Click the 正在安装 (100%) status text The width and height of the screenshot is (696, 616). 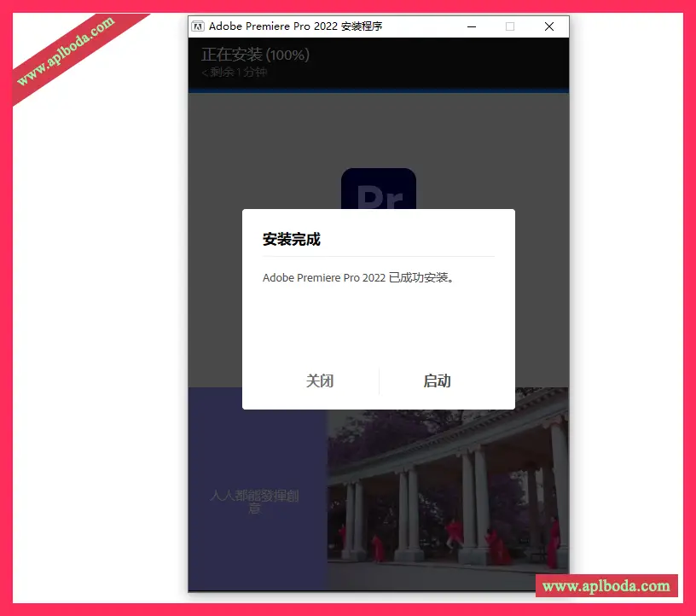tap(255, 55)
